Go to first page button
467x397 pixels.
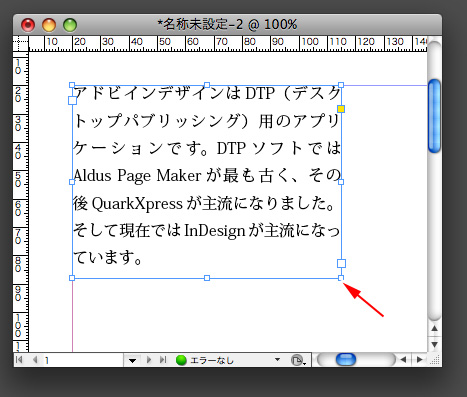tap(19, 360)
